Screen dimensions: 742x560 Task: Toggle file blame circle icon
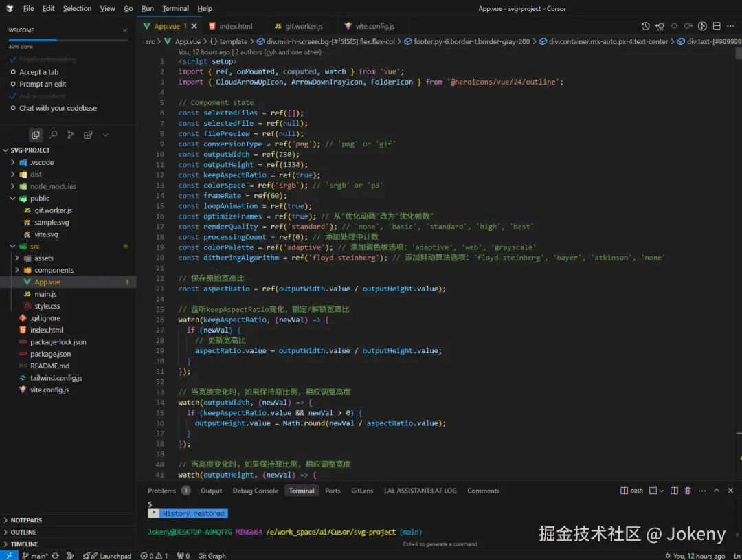tap(702, 26)
